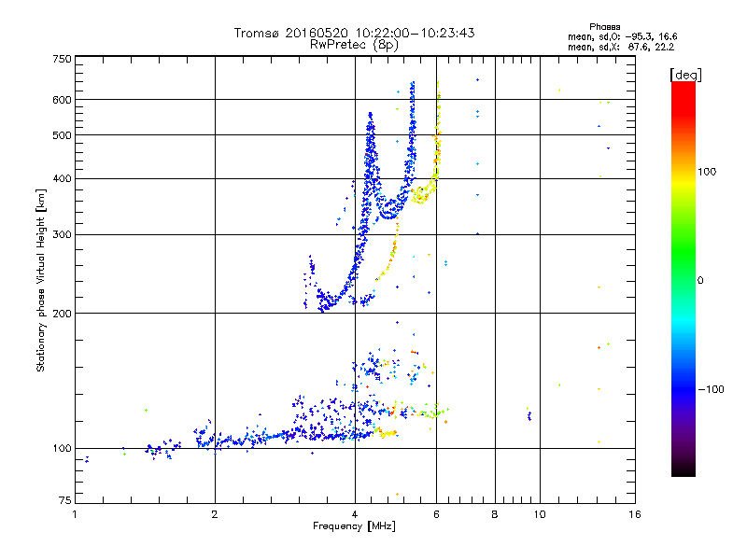Screen dimensions: 747x560
Task: Click the x-axis tick label '2'
Action: tap(215, 514)
